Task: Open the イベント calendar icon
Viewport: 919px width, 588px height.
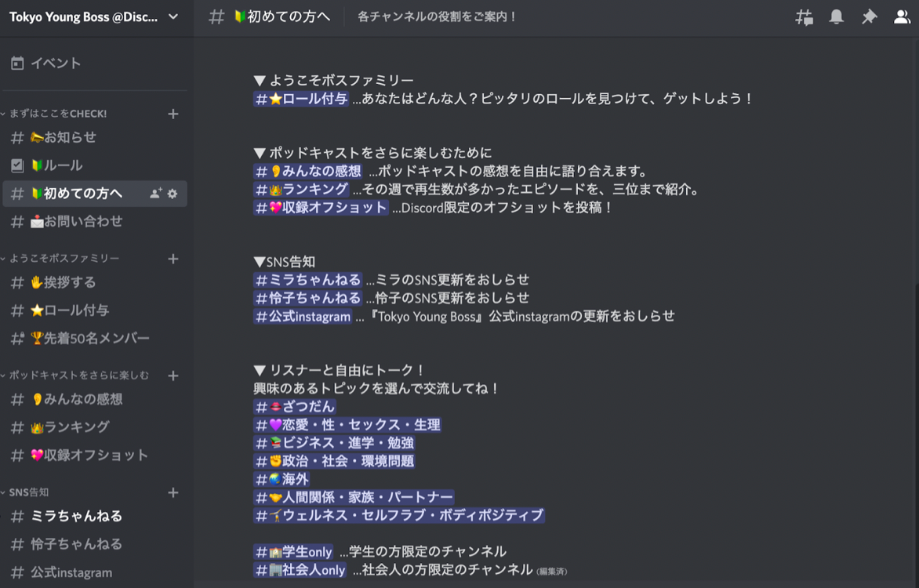Action: (x=17, y=64)
